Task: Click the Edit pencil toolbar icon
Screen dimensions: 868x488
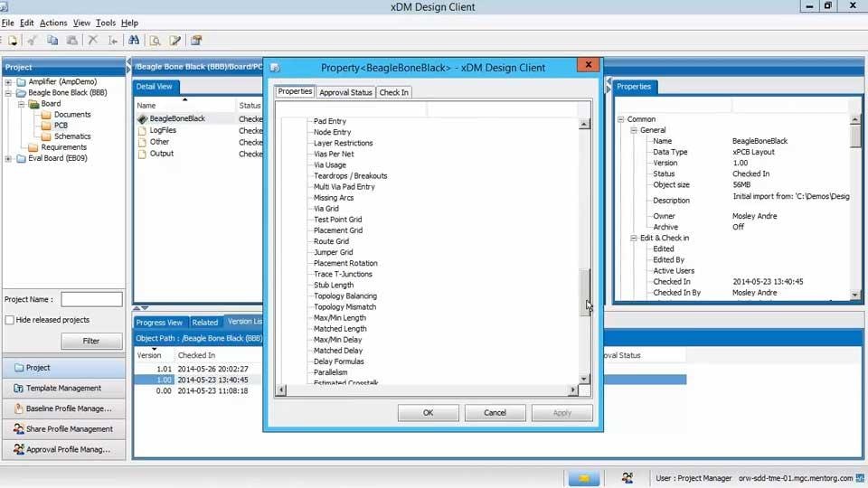Action: click(175, 41)
